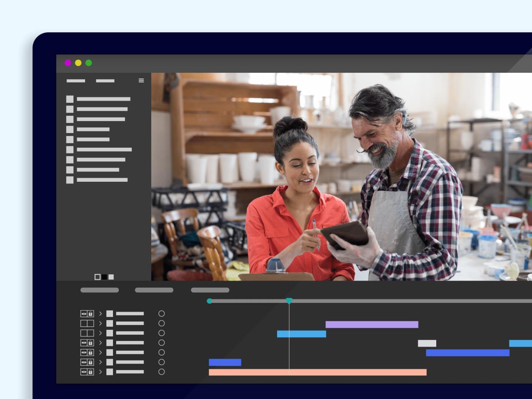532x399 pixels.
Task: Select the second tab in the project panel header
Action: point(105,81)
